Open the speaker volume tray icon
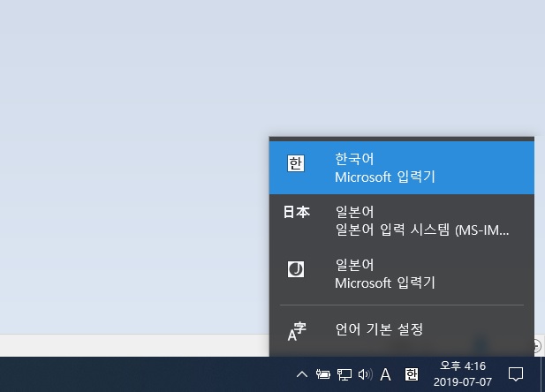The image size is (545, 392). pos(366,374)
